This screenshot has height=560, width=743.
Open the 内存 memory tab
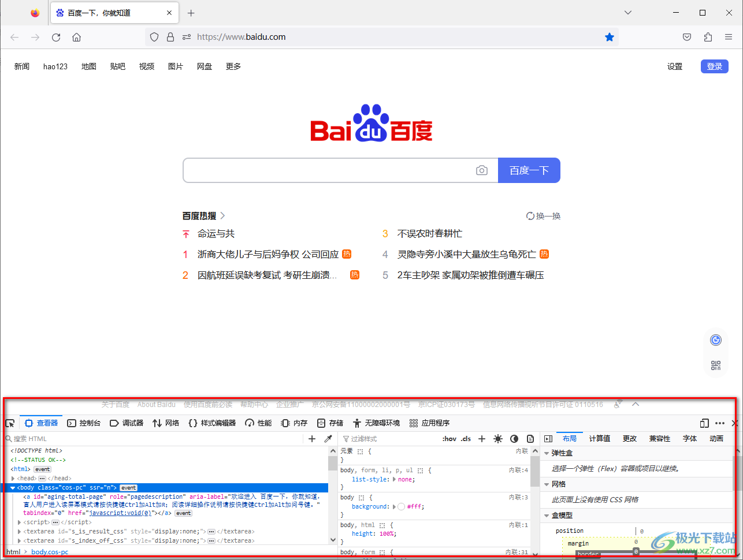point(294,423)
